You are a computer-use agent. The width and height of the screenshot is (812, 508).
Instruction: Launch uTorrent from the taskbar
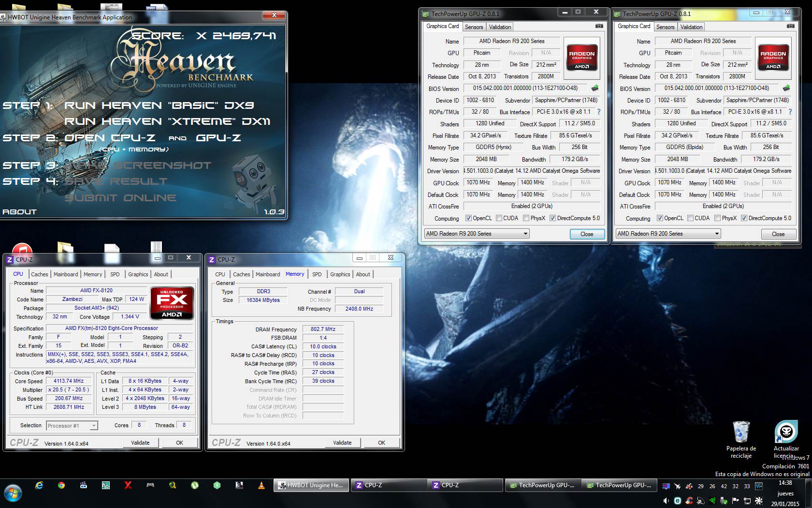195,485
